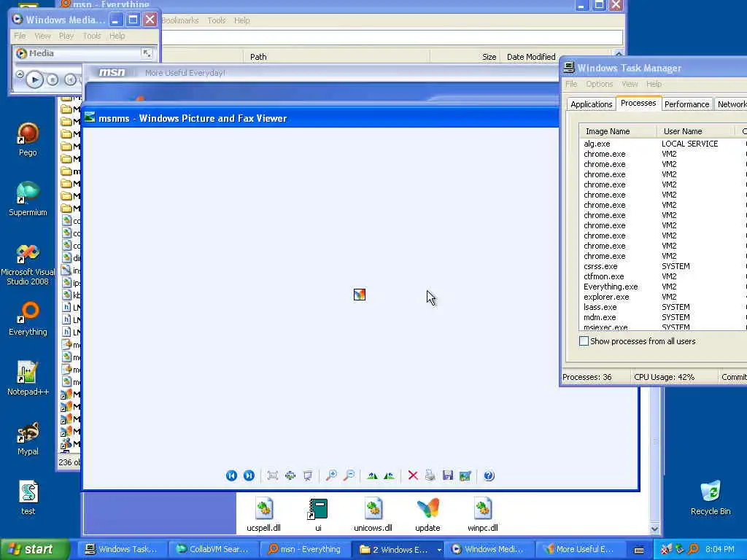
Task: Click Stop button in Windows Media Player
Action: pos(53,79)
